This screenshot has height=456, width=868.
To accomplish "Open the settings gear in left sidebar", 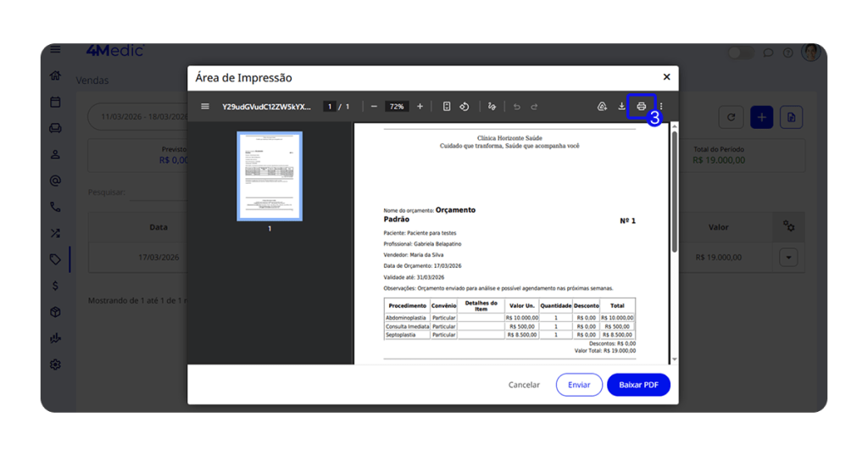I will tap(55, 364).
